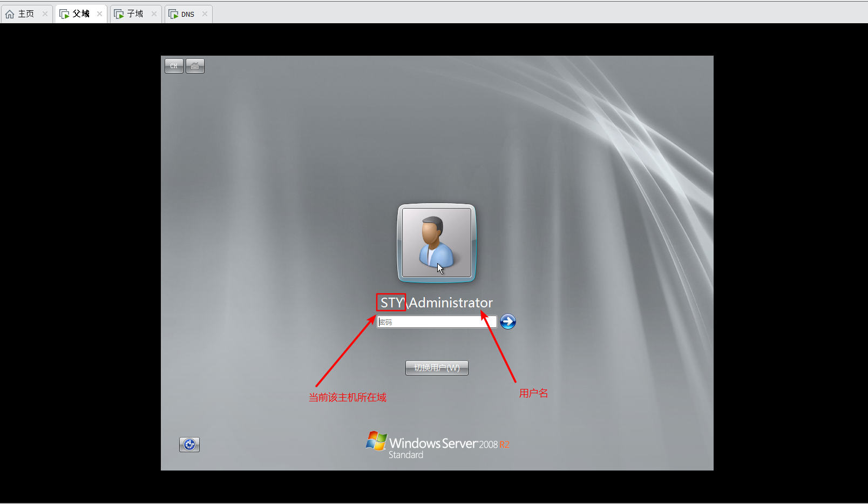The height and width of the screenshot is (504, 868).
Task: Click the CH input language indicator
Action: click(x=174, y=66)
